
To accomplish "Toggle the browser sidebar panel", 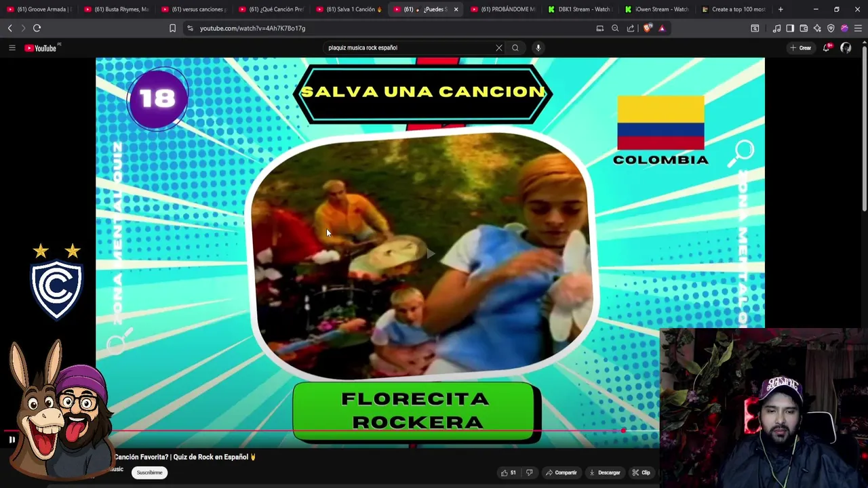I will [790, 28].
